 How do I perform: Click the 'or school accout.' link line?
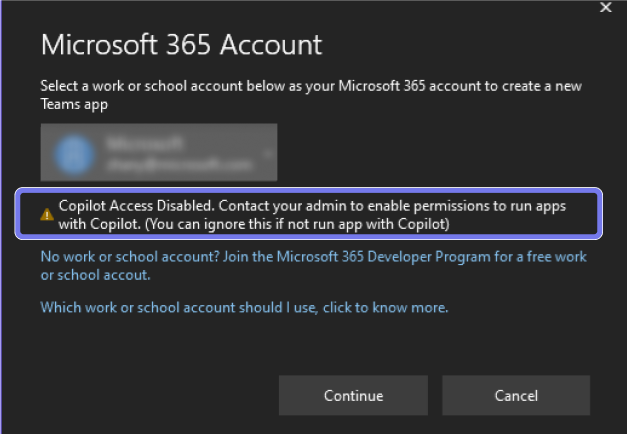pyautogui.click(x=95, y=274)
